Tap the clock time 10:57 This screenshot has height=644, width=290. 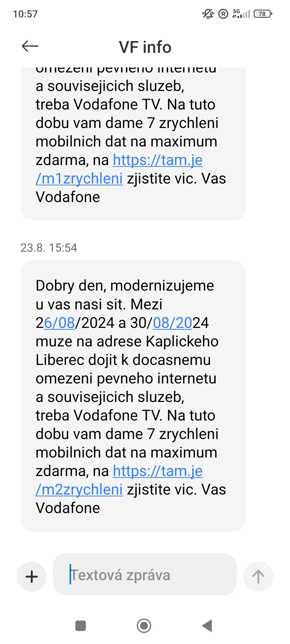(25, 14)
